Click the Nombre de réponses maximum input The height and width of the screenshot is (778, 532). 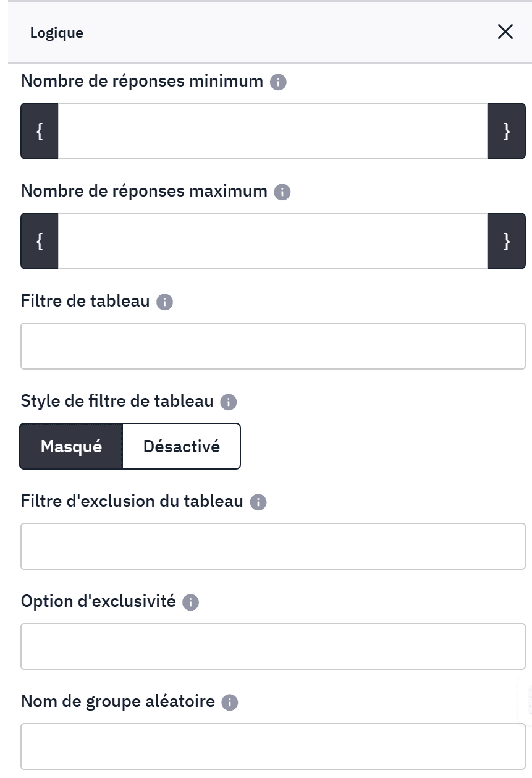click(x=272, y=241)
